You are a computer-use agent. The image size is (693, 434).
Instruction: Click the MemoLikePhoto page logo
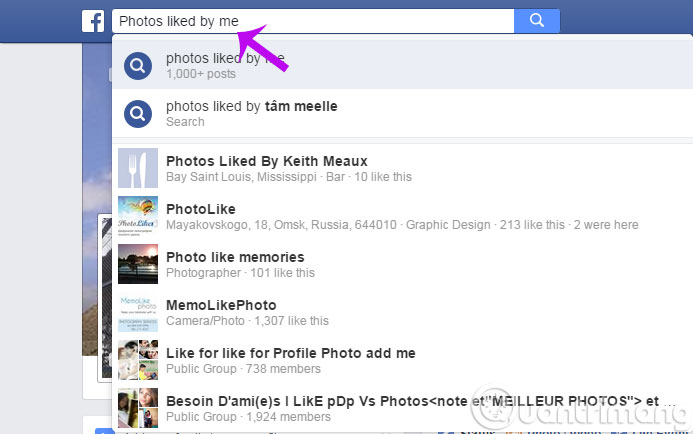pyautogui.click(x=137, y=312)
